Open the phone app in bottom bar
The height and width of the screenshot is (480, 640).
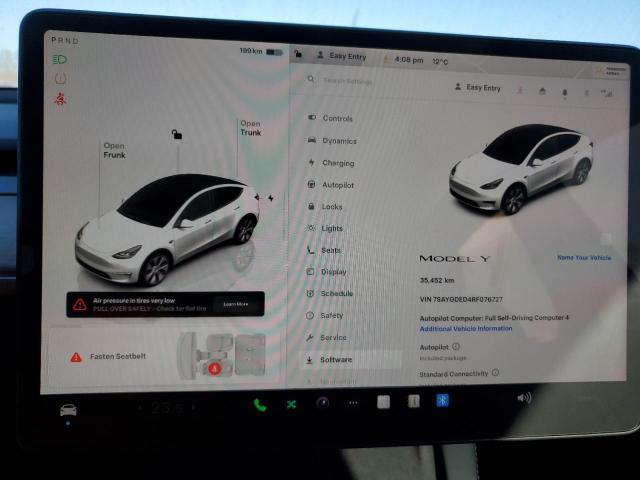tap(260, 405)
